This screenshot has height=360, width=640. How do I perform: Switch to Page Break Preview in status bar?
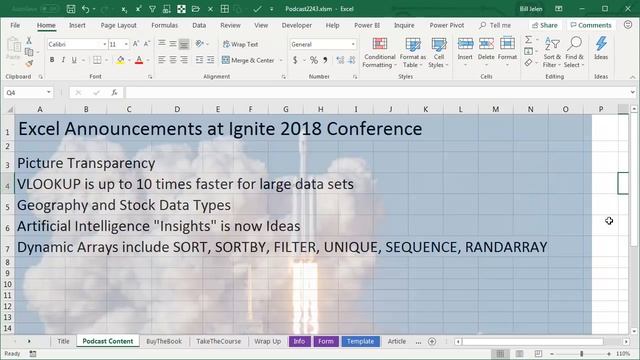(x=538, y=354)
